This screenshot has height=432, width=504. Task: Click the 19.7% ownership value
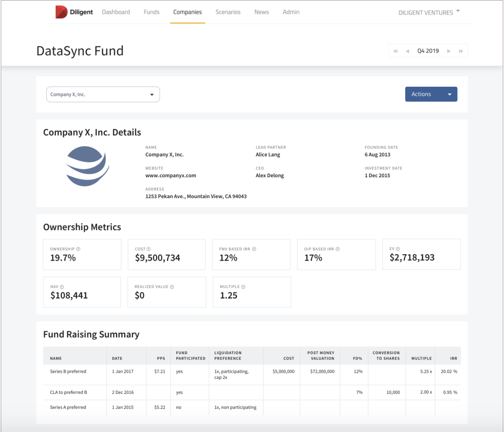[63, 258]
